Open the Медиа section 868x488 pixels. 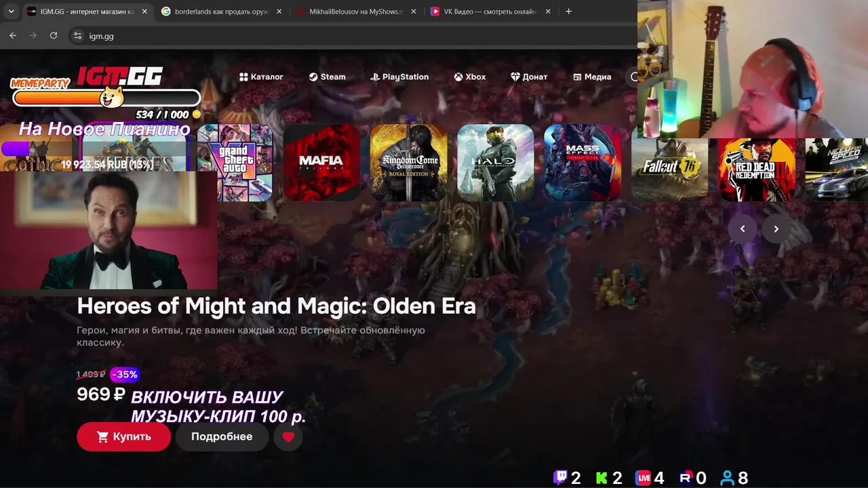592,77
